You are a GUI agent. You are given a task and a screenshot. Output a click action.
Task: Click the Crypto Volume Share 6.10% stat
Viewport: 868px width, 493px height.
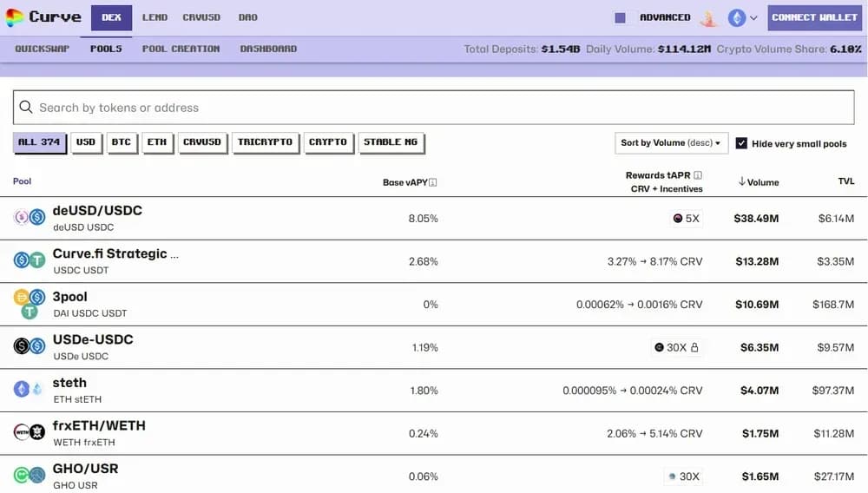[x=789, y=49]
